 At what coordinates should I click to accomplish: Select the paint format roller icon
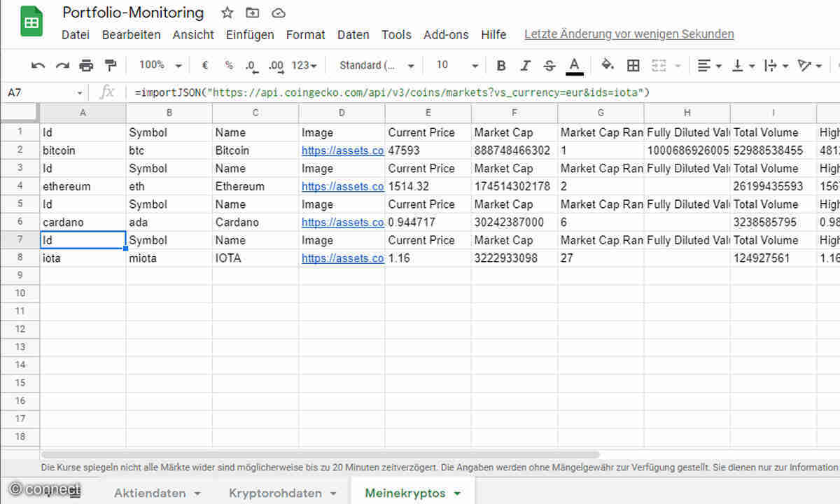110,66
